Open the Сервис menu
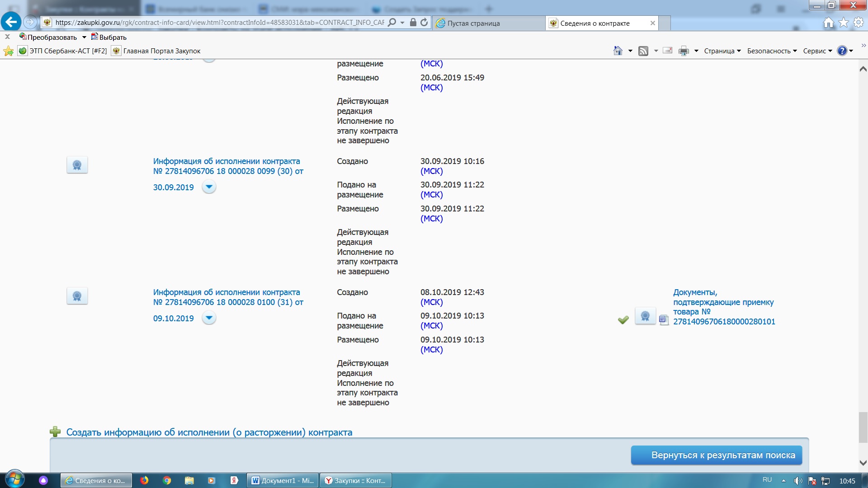Screen dimensions: 868x488 point(817,51)
